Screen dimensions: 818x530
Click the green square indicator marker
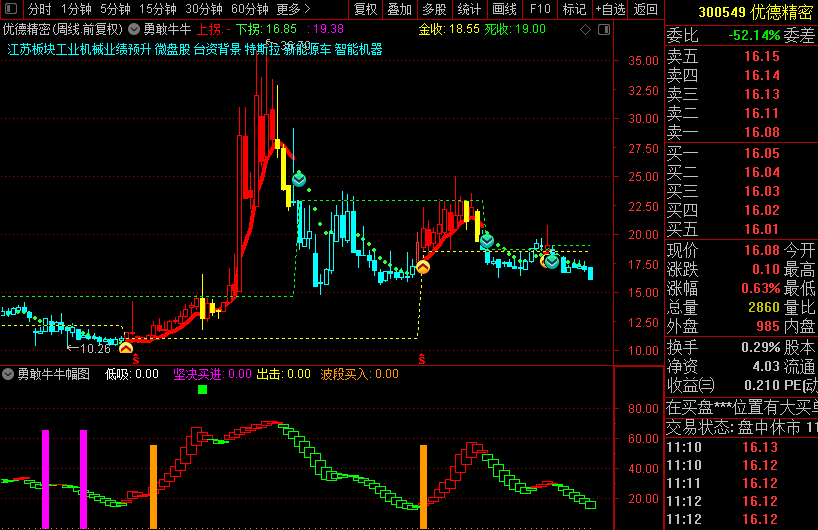203,389
